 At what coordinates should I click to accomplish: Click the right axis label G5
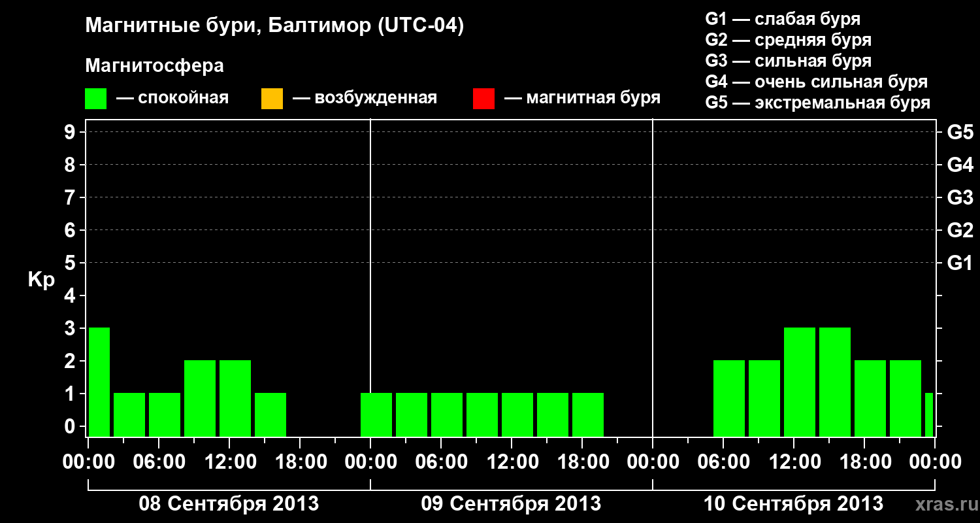point(960,132)
